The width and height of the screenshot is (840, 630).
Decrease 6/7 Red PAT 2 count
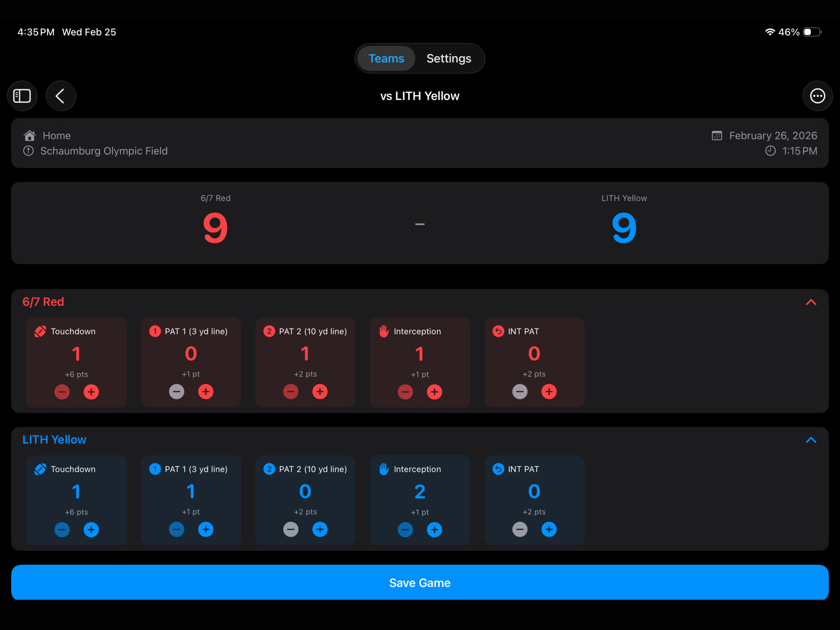pyautogui.click(x=291, y=391)
